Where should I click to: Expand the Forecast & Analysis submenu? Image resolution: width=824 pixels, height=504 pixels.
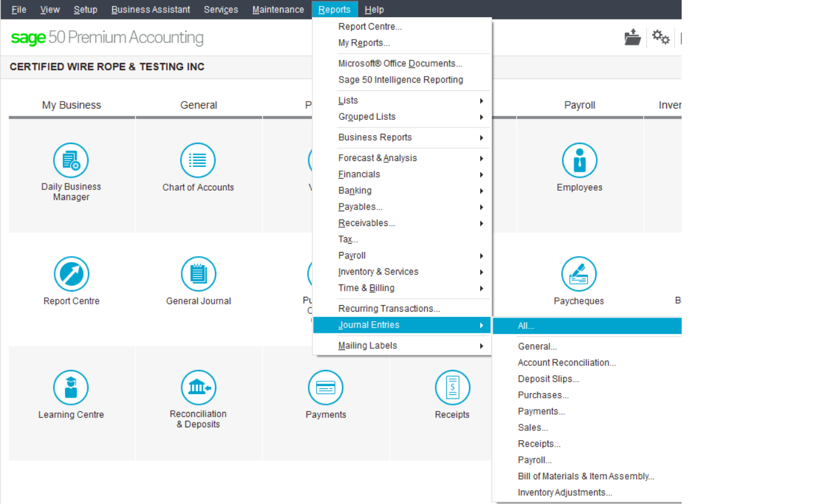pos(402,158)
